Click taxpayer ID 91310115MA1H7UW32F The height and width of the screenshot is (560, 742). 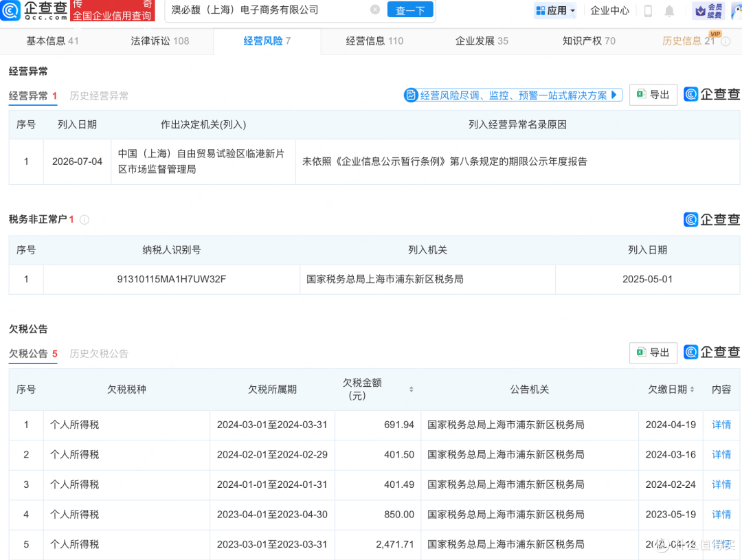171,279
